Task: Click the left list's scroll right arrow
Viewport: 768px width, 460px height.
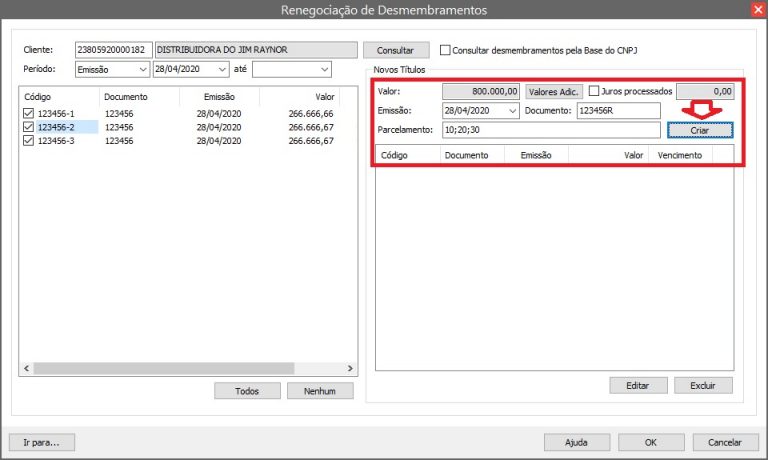Action: coord(350,368)
